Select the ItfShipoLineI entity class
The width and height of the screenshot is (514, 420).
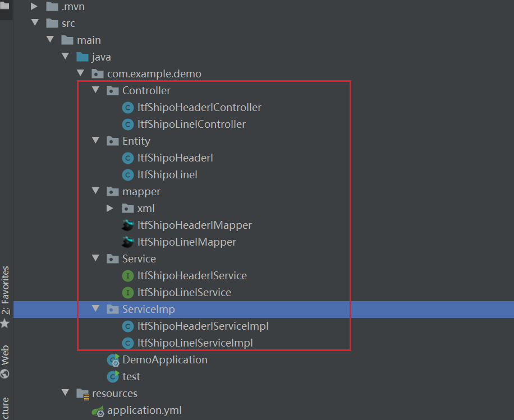coord(167,174)
